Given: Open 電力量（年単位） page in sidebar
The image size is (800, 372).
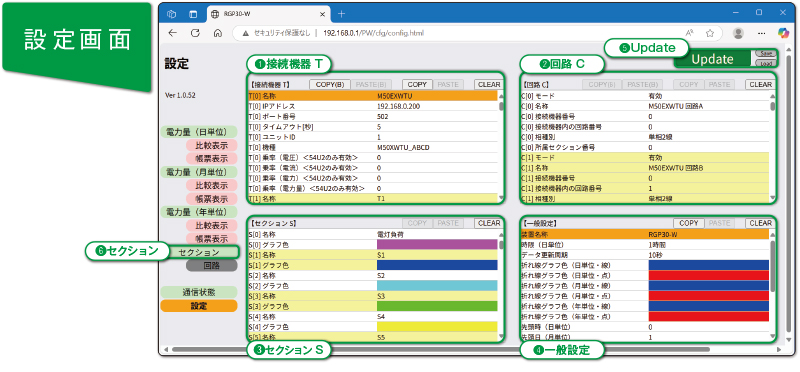Looking at the screenshot, I should point(198,212).
